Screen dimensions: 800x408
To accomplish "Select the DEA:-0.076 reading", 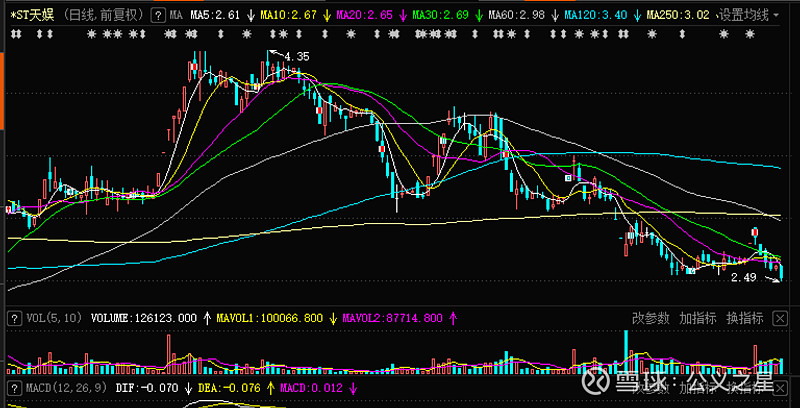I will click(229, 389).
